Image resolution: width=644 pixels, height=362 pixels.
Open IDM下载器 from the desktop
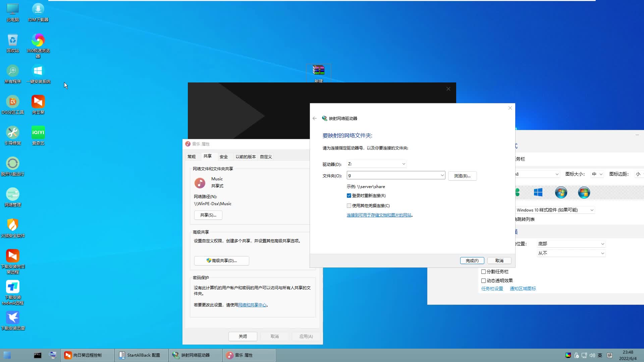(38, 10)
